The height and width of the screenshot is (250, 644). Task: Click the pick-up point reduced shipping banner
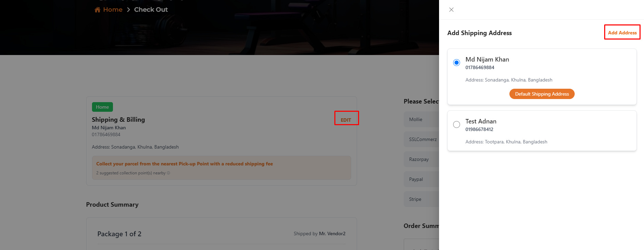point(221,168)
